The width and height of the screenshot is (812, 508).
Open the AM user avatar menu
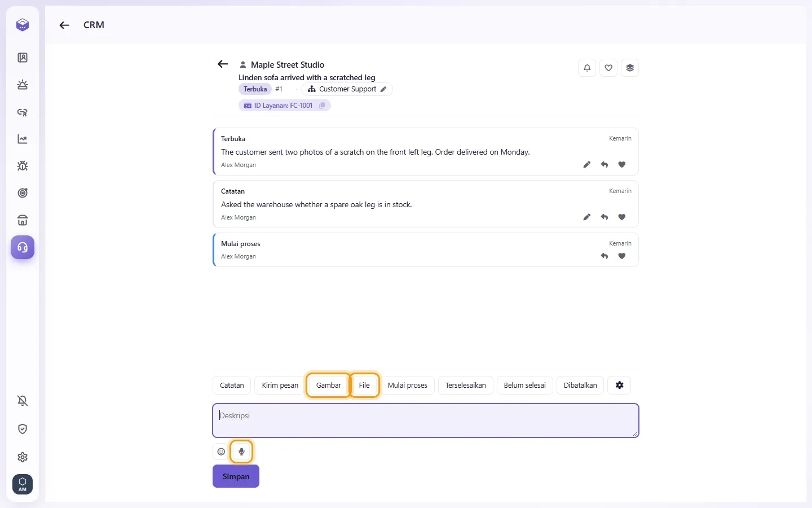(x=23, y=484)
